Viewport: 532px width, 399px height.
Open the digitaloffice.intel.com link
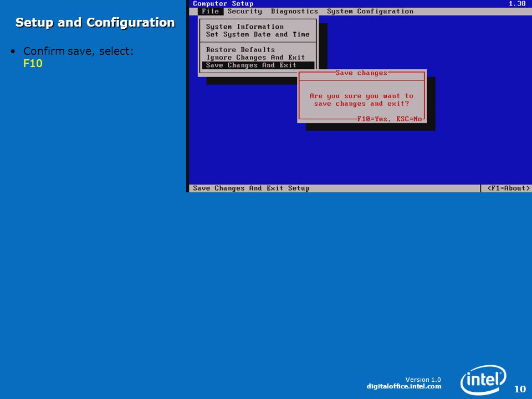click(404, 386)
